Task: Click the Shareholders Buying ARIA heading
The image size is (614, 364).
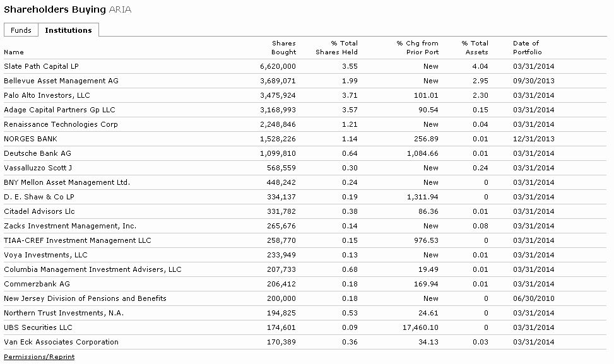Action: [x=66, y=9]
